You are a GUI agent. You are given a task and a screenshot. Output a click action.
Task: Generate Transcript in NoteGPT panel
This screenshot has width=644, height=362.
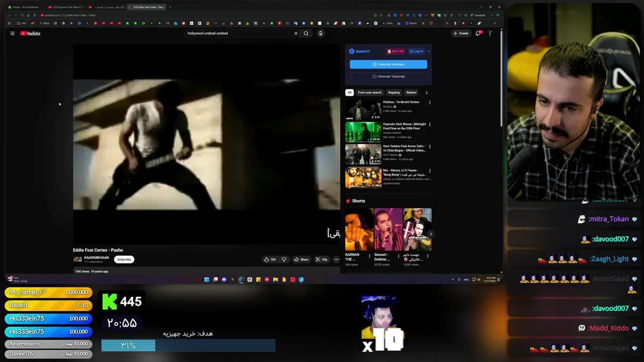(x=388, y=76)
